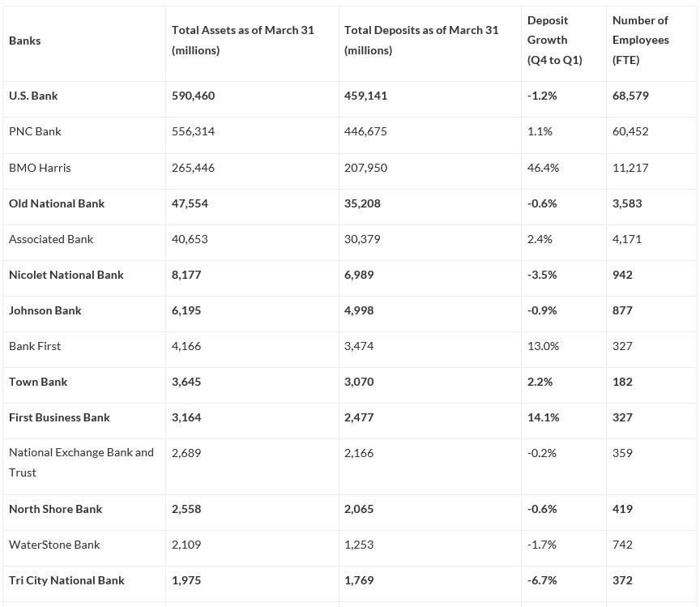Click the Deposit Growth column header
The height and width of the screenshot is (607, 700).
coord(554,40)
